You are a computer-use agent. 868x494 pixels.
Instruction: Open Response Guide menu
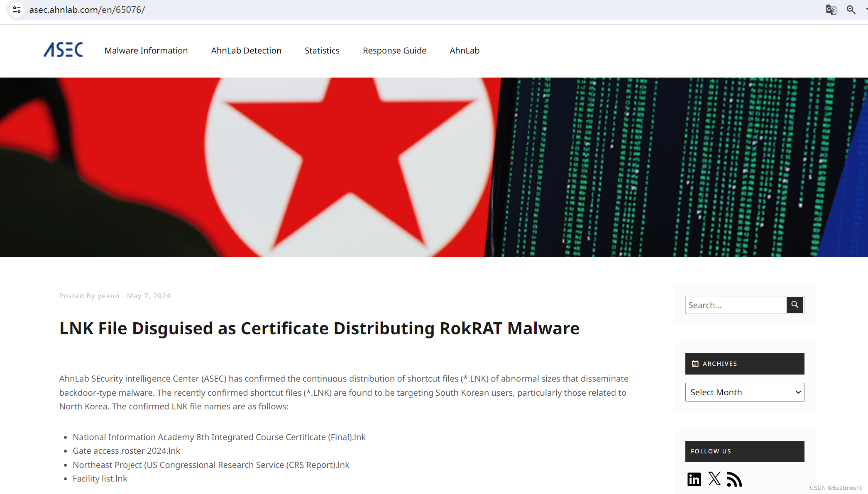click(x=394, y=51)
